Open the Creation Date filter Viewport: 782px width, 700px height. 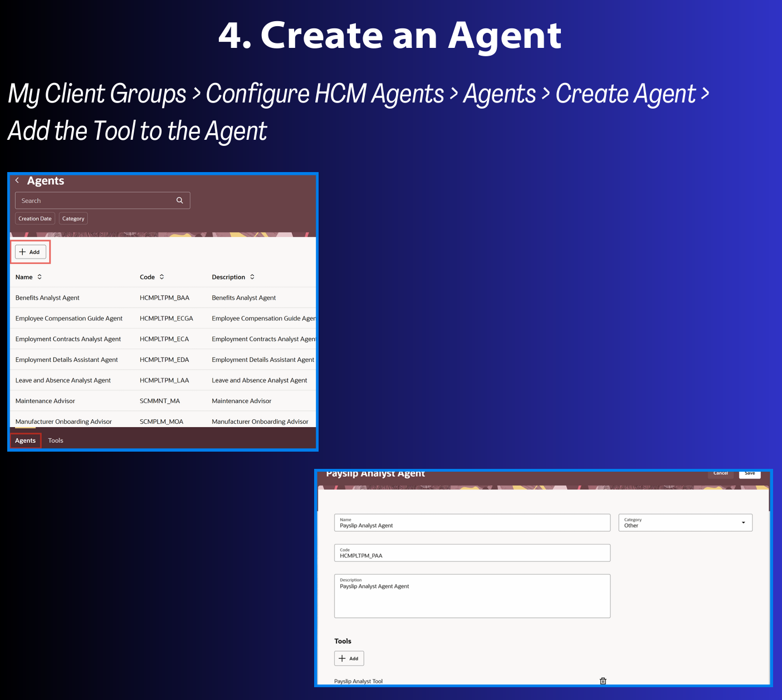35,219
